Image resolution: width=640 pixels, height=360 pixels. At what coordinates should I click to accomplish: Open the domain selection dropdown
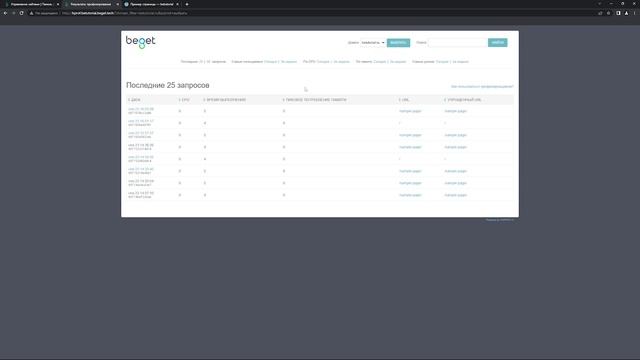pyautogui.click(x=373, y=42)
